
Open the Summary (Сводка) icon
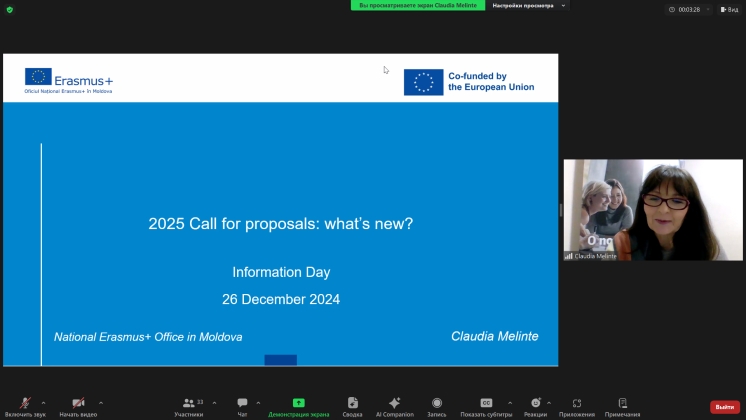(x=352, y=404)
